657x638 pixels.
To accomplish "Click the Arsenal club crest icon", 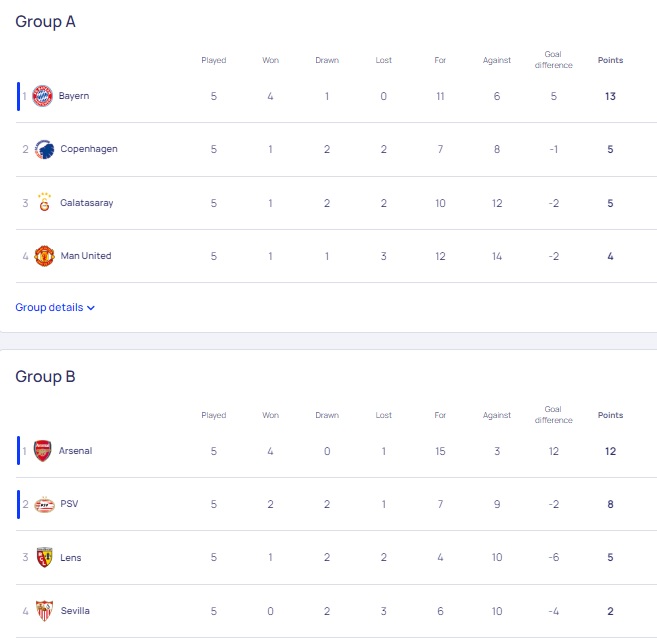I will 43,451.
